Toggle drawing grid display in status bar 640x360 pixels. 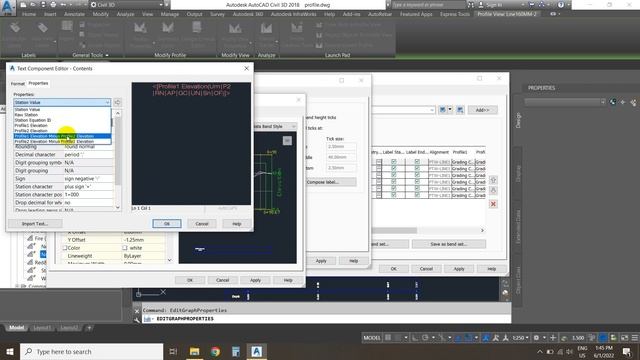pyautogui.click(x=388, y=338)
